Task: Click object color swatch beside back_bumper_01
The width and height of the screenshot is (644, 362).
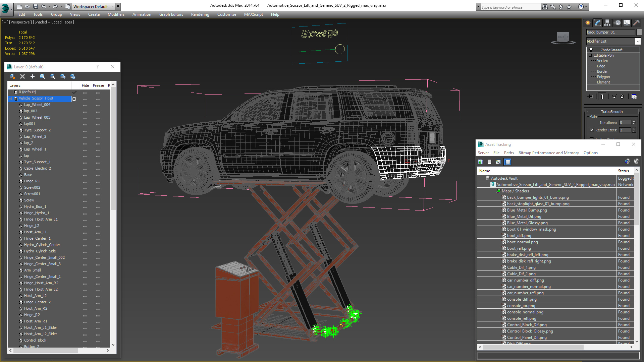Action: tap(639, 32)
